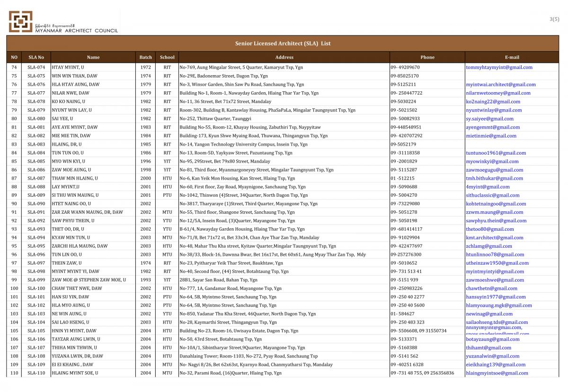Select cell SLA-074
Viewport: 568px width, 392px height.
(36, 68)
